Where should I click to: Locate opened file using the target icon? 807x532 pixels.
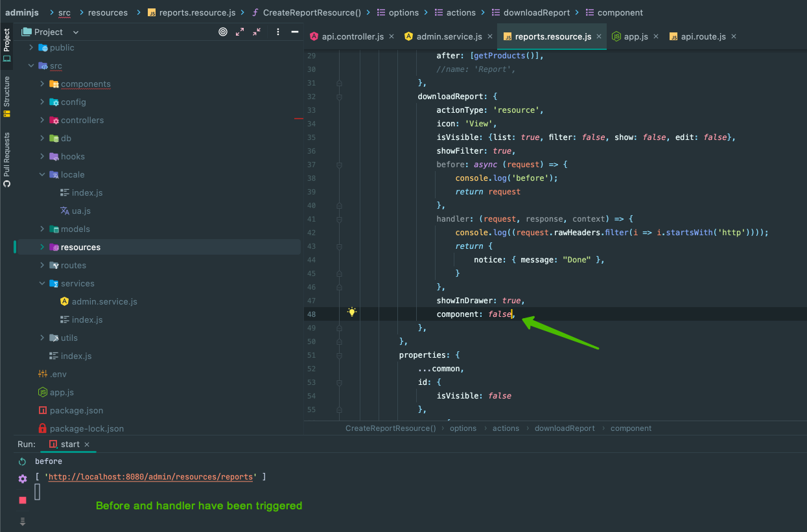(x=223, y=30)
